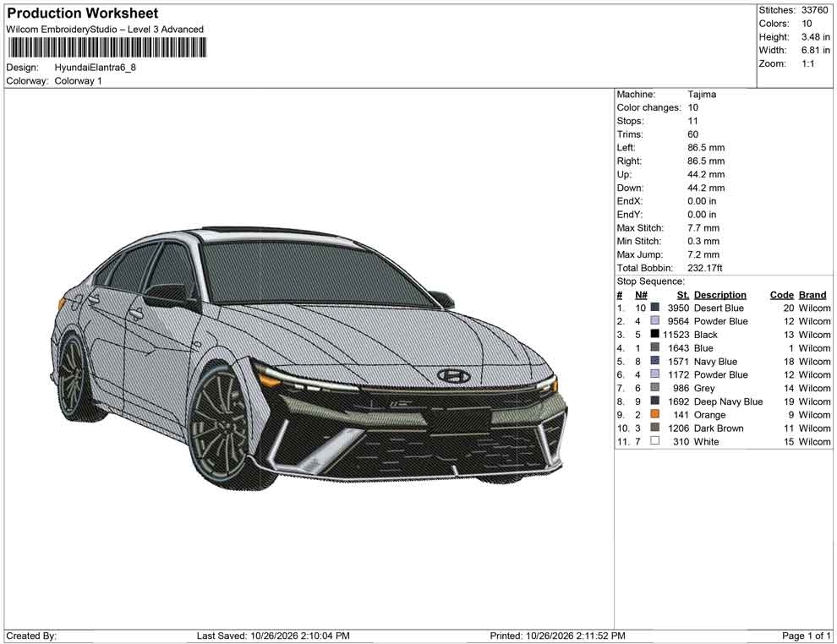Click the "Wilcom EmbroideryStudio – Level 3 Advanced" line
837x644 pixels.
[105, 30]
